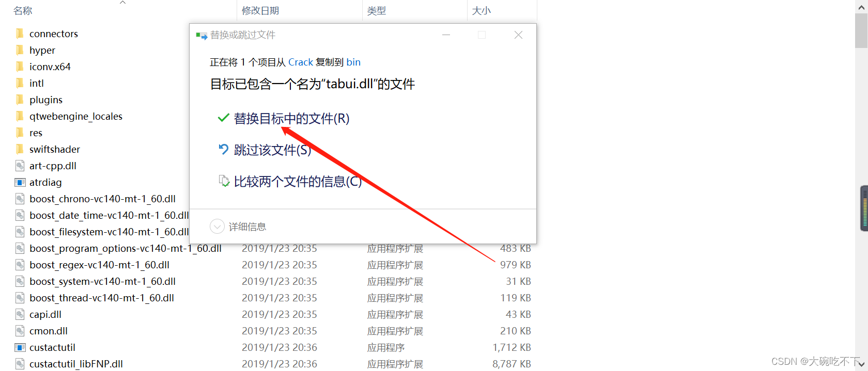Viewport: 868px width, 371px height.
Task: Sort by 修改日期 column header
Action: (260, 11)
